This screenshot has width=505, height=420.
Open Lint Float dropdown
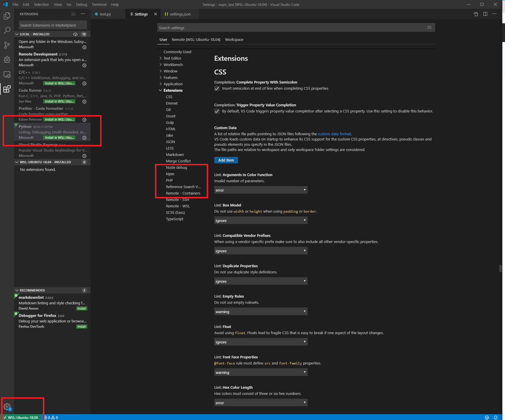[261, 342]
